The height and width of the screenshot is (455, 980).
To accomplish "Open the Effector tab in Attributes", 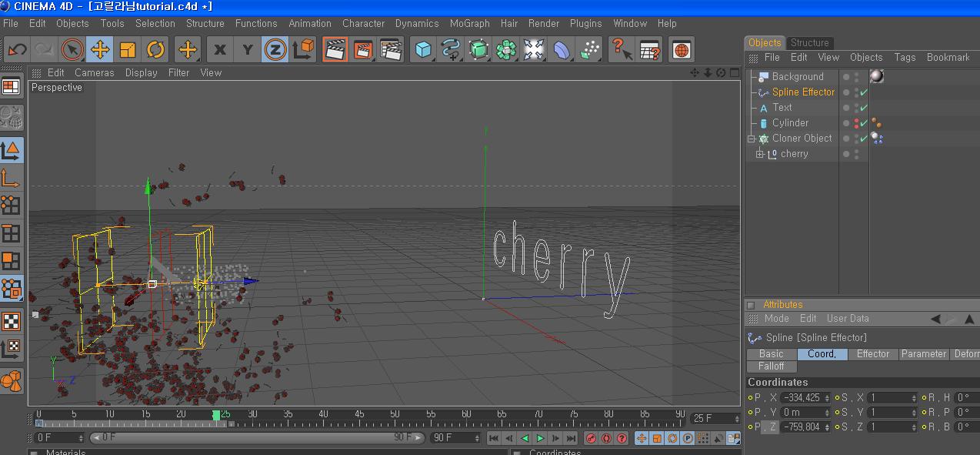I will tap(873, 354).
